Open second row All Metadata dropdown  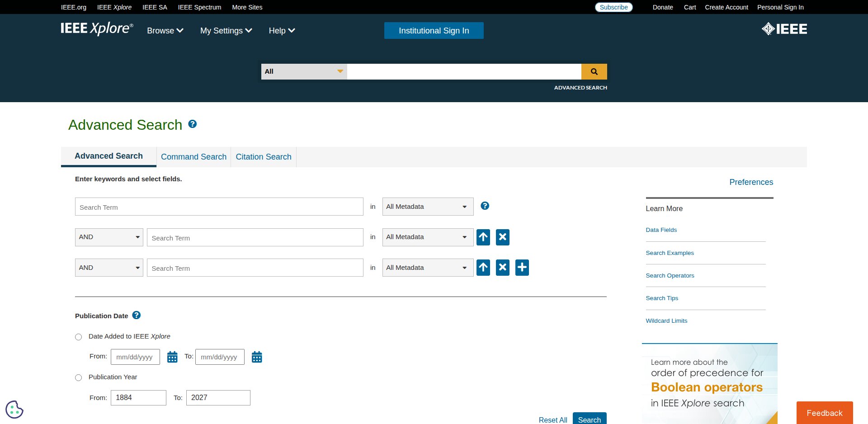(428, 237)
